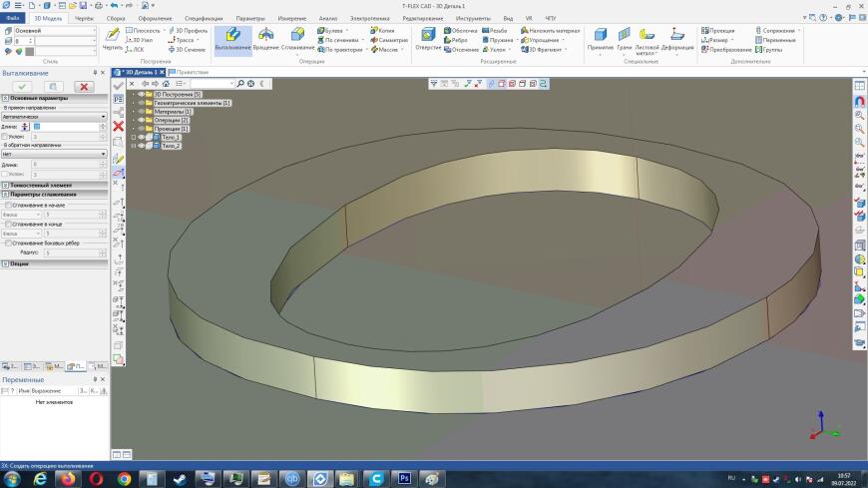The height and width of the screenshot is (488, 868).
Task: Toggle visibility eye of 3D Построения folder
Action: coord(141,95)
